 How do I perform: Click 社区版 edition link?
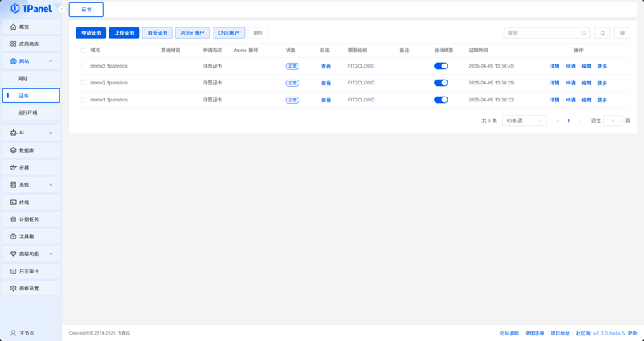tap(583, 333)
